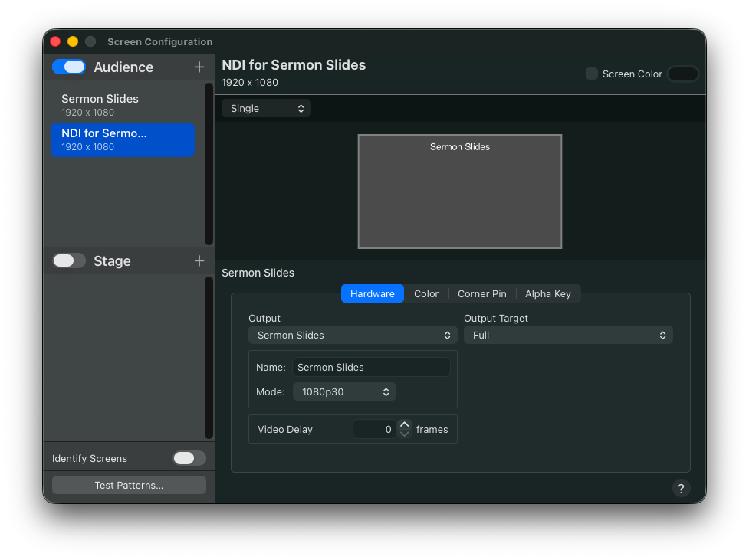This screenshot has height=560, width=749.
Task: Click the Video Delay frames value field
Action: pos(374,429)
